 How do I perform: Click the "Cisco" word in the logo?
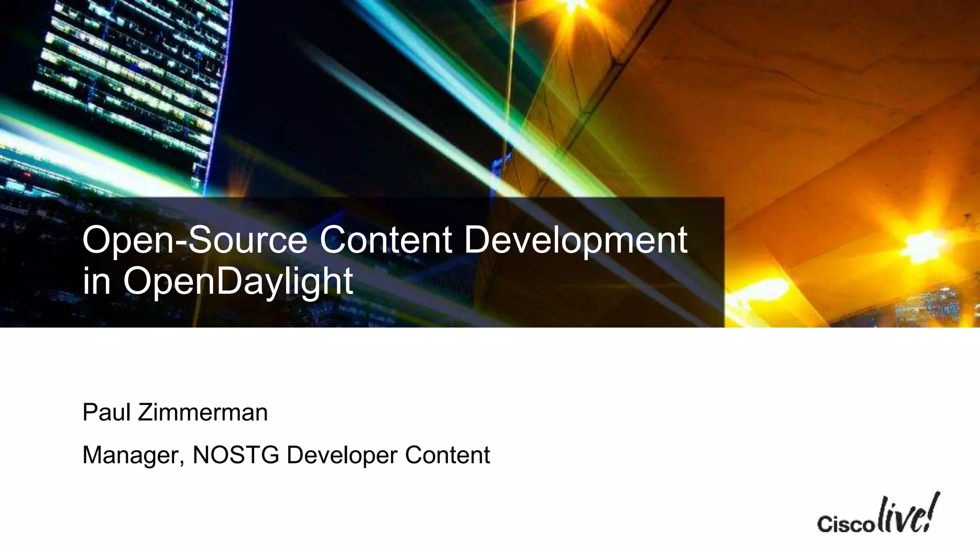[x=845, y=525]
